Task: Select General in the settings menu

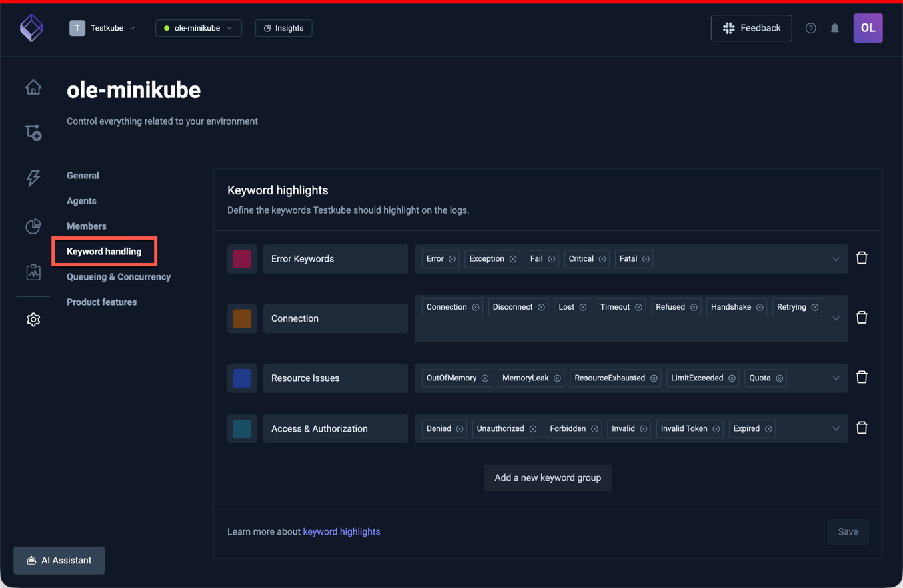Action: click(83, 175)
